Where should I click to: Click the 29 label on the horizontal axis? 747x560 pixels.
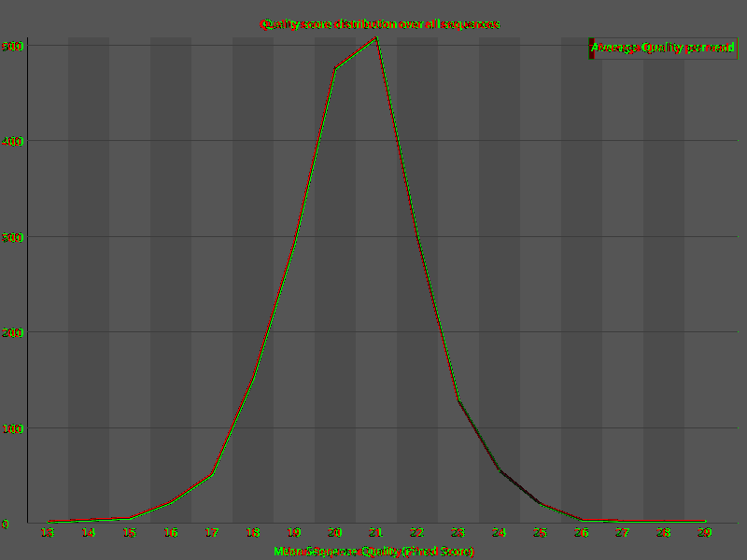click(x=705, y=532)
